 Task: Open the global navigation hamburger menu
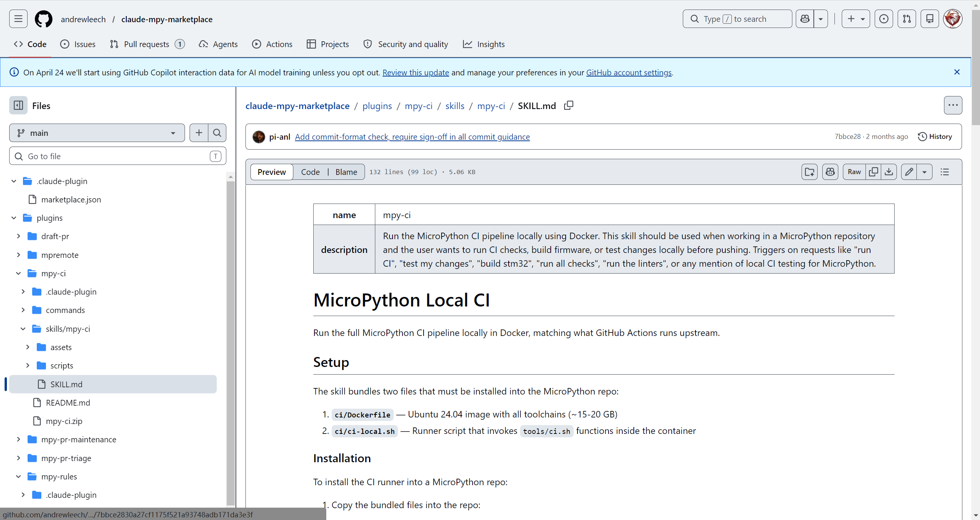pos(18,19)
